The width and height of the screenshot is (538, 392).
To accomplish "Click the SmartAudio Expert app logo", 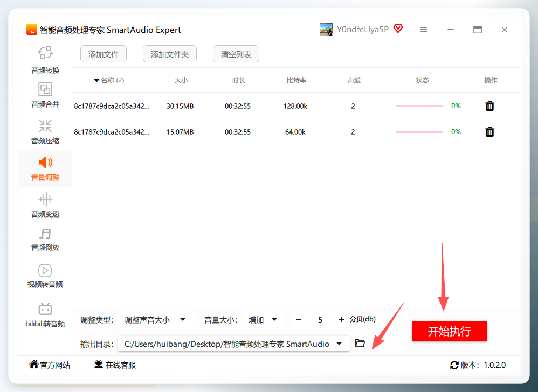I will pyautogui.click(x=32, y=30).
